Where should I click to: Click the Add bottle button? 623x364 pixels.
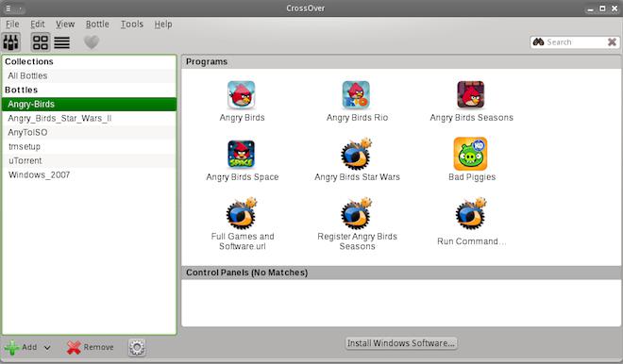[21, 348]
